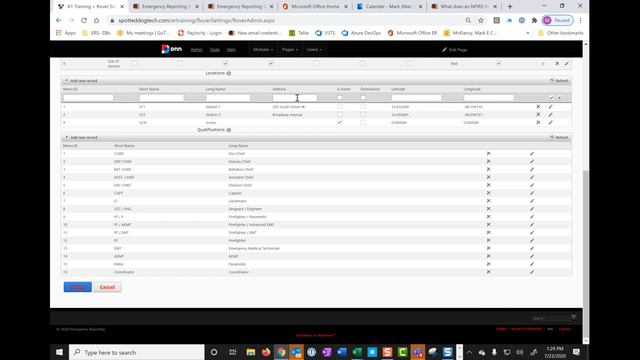Screen dimensions: 640x360
Task: Delete the Out of Service status row
Action: [557, 64]
